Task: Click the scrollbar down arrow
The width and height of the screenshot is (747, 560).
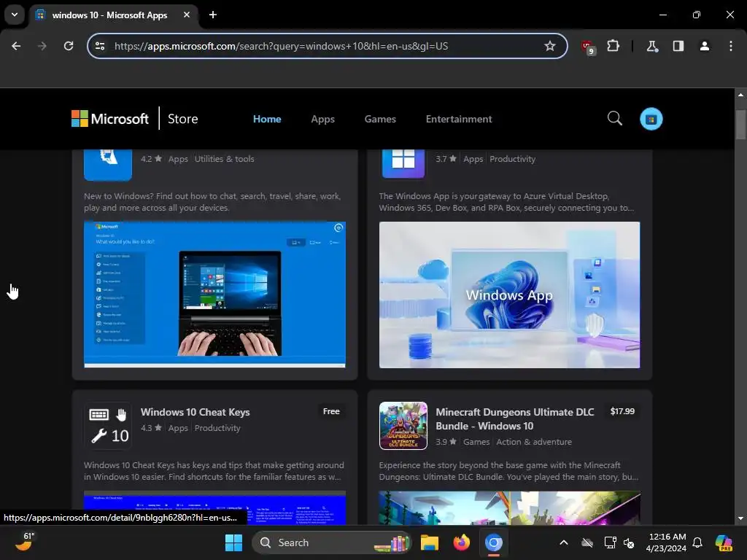Action: 740,518
